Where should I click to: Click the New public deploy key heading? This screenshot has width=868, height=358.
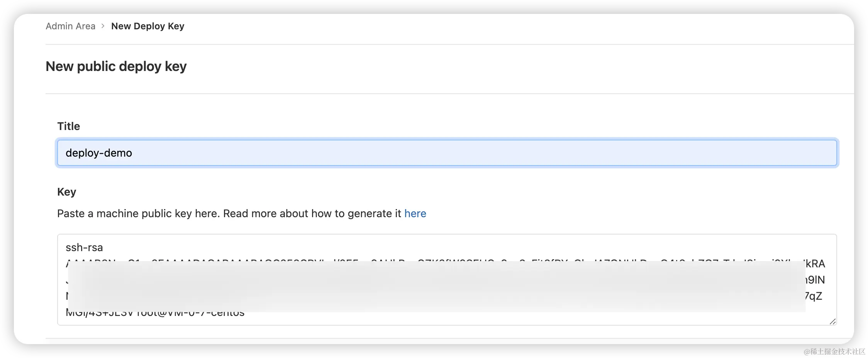pos(116,66)
